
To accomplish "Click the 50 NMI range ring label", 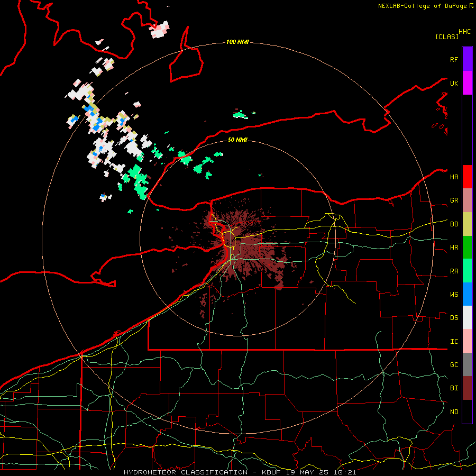I will (237, 140).
